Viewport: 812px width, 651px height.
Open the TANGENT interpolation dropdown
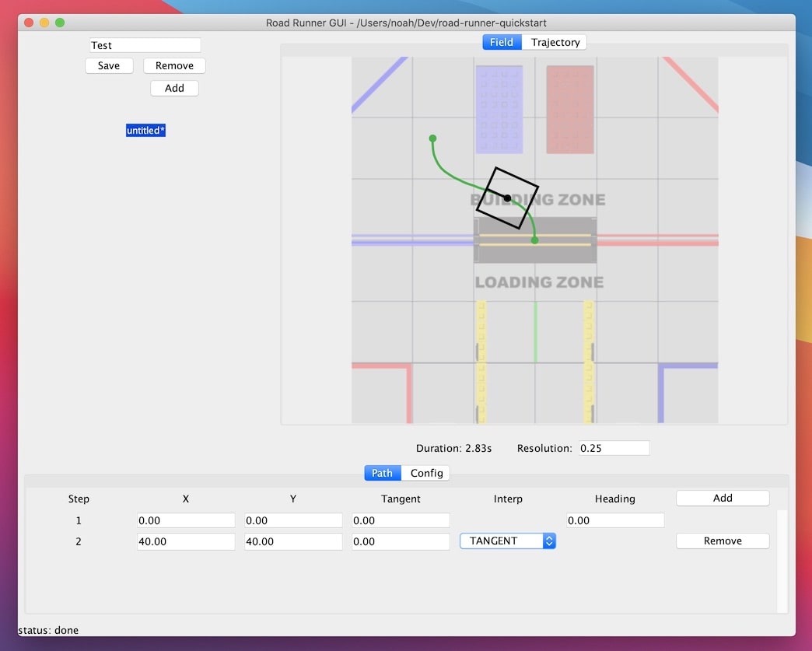(x=507, y=541)
